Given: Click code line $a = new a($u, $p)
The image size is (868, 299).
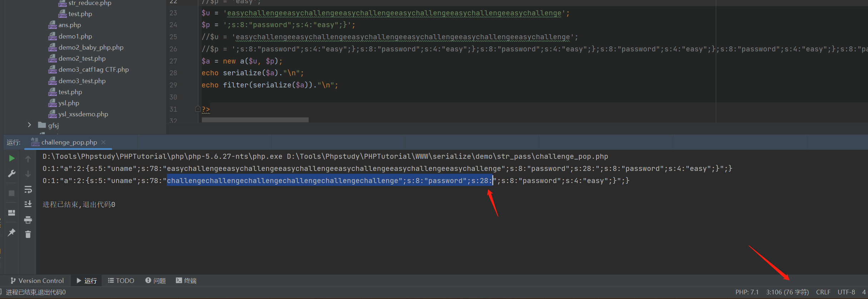Looking at the screenshot, I should click(x=242, y=61).
